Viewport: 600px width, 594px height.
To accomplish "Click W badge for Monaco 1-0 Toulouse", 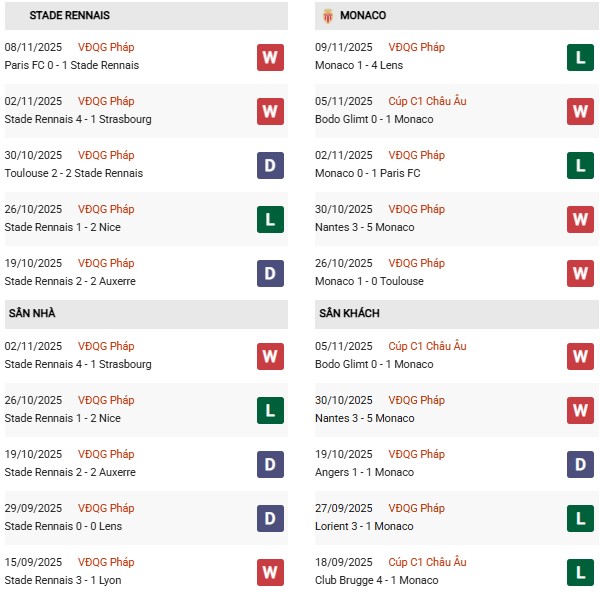I will pos(581,273).
